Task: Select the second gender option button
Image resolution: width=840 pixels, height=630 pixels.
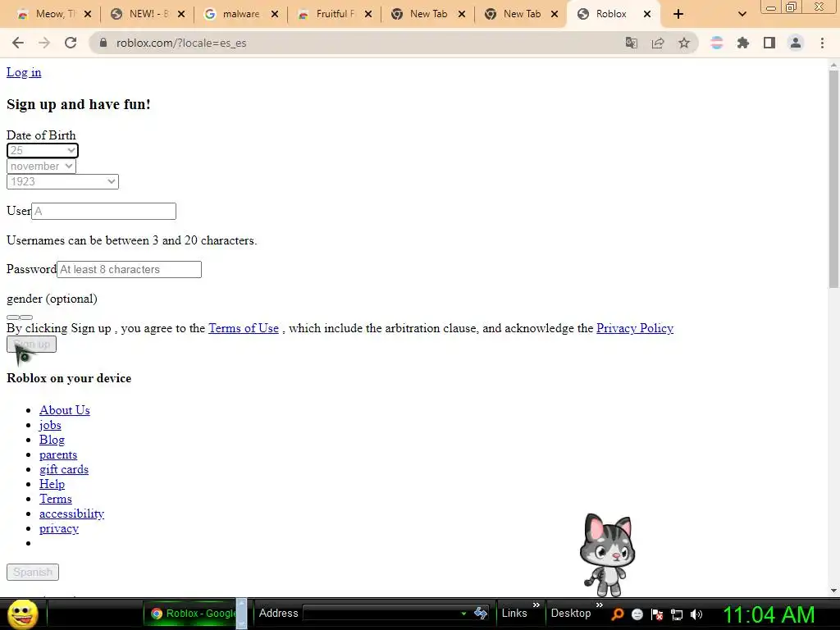Action: pyautogui.click(x=26, y=317)
